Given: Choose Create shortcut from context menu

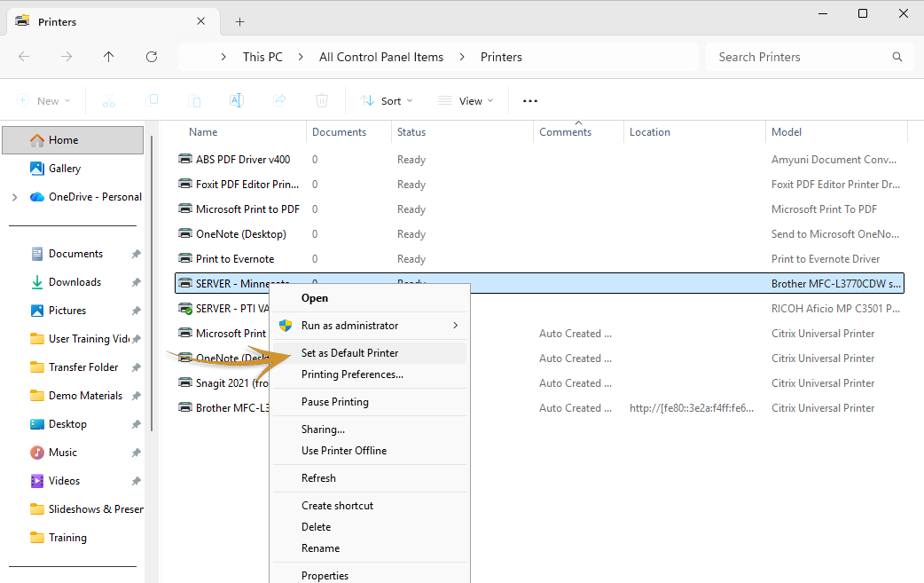Looking at the screenshot, I should 370,505.
